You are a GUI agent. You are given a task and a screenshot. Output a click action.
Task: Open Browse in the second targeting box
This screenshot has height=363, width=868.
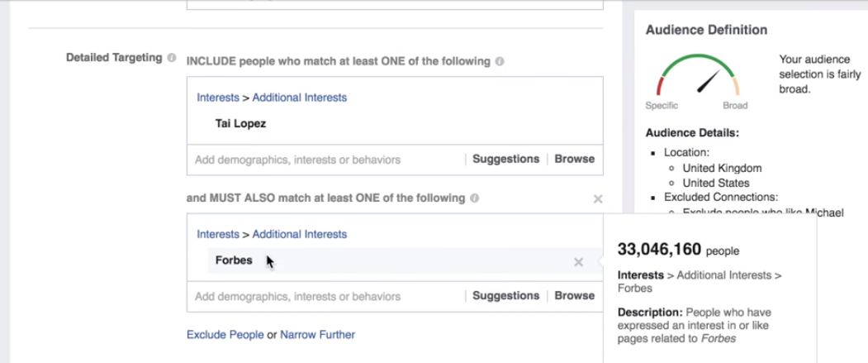click(x=575, y=296)
